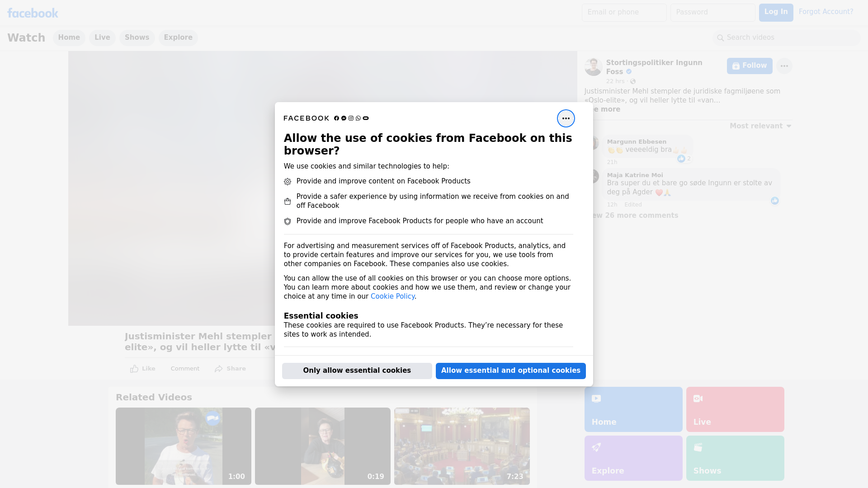Select the Home tab in Watch navigation
Image resolution: width=868 pixels, height=488 pixels.
(69, 38)
